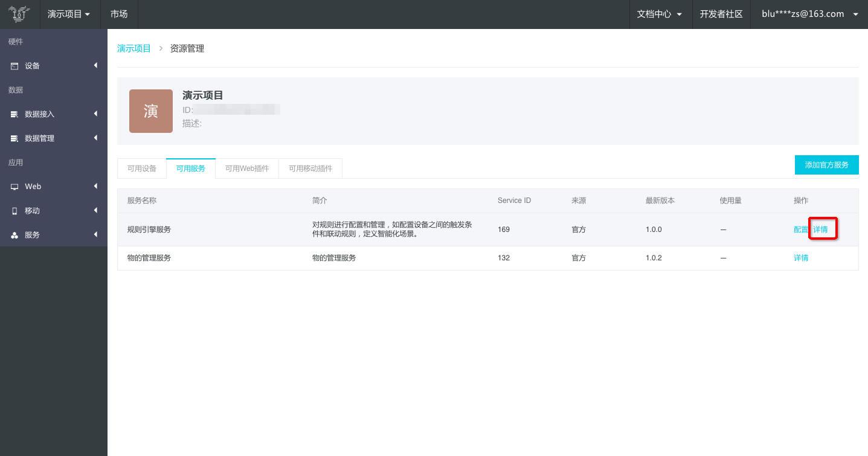This screenshot has width=868, height=456.
Task: Open 详情 for 规则引擎服务
Action: (820, 230)
